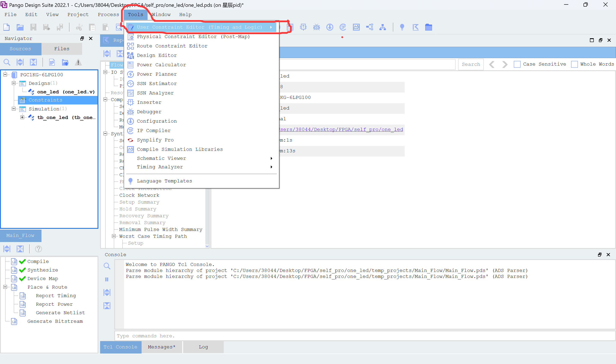Open the one_led project path link
This screenshot has width=616, height=364.
pos(341,129)
